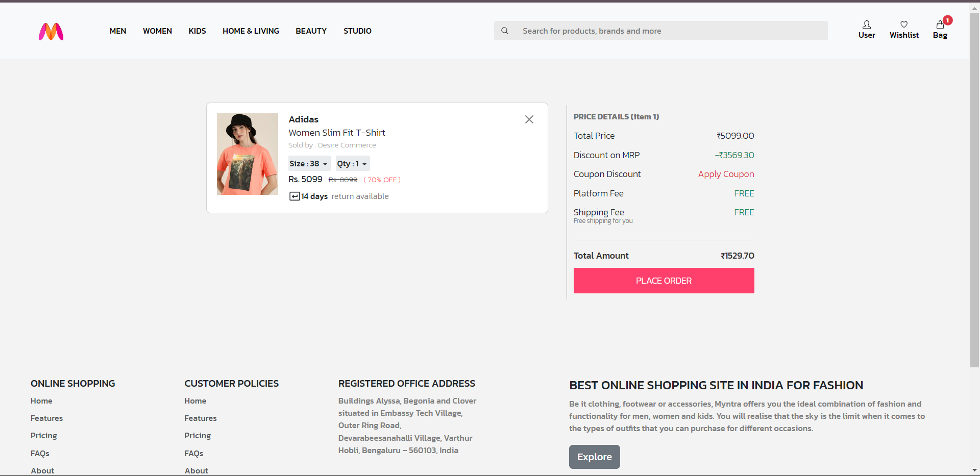Click the REGISTERED OFFICE ADDRESS heading
Viewport: 980px width, 476px height.
[407, 384]
